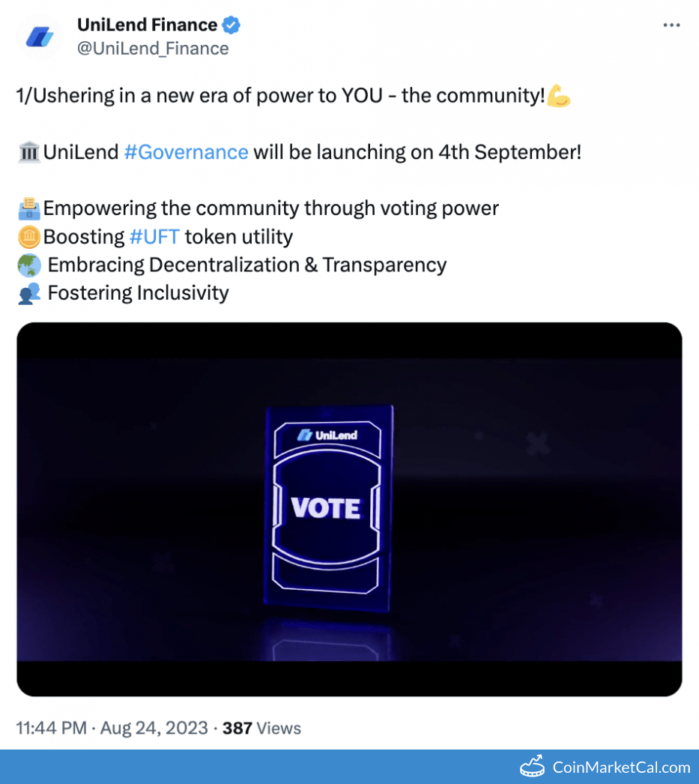Play the VOTE video thumbnail
The height and width of the screenshot is (784, 699).
(x=349, y=509)
